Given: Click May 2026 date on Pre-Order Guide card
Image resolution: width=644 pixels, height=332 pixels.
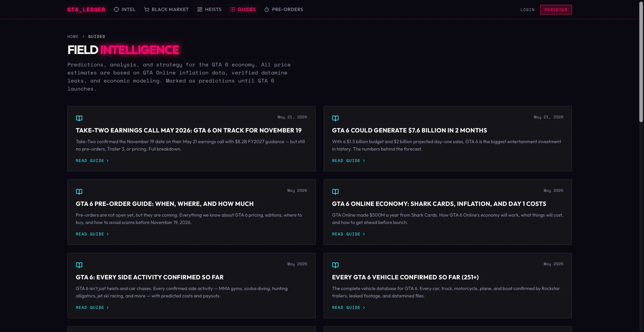Looking at the screenshot, I should click(x=297, y=190).
